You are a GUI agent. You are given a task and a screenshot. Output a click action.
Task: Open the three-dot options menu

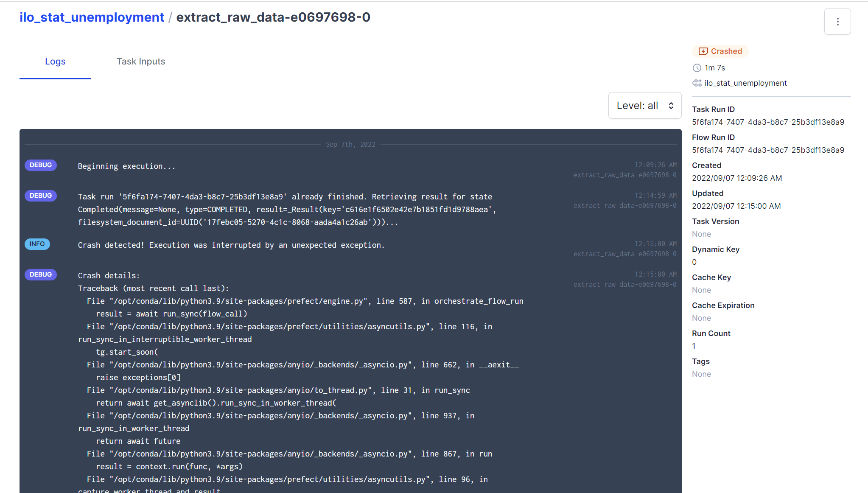[837, 21]
